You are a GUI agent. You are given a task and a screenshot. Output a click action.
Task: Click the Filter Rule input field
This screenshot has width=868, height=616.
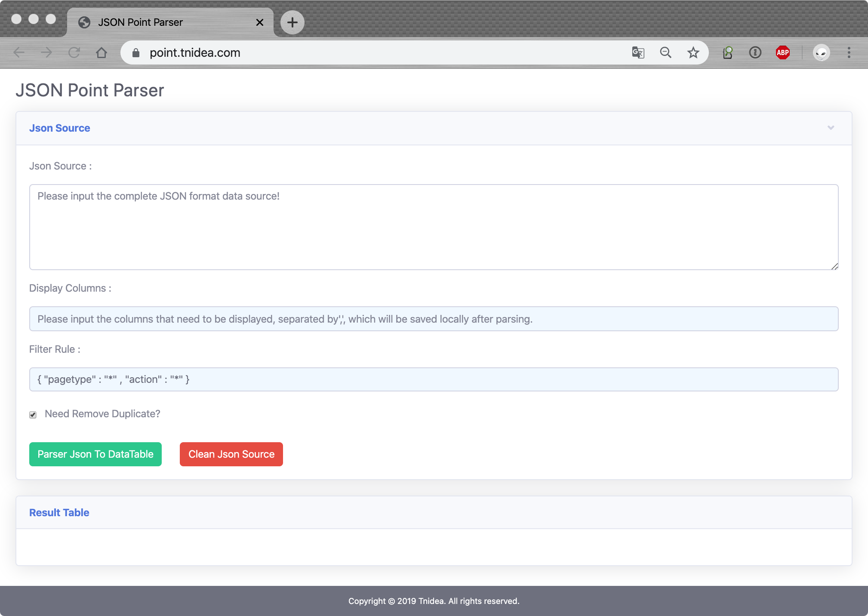coord(434,379)
